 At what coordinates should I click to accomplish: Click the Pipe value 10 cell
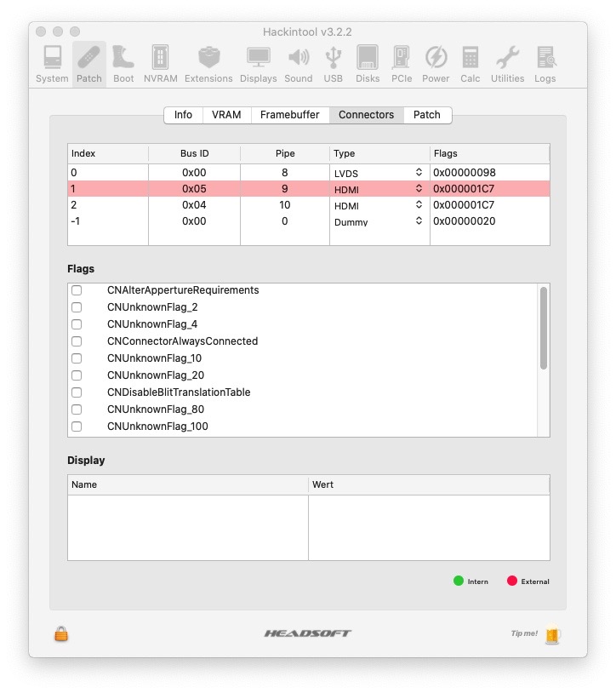tap(285, 204)
